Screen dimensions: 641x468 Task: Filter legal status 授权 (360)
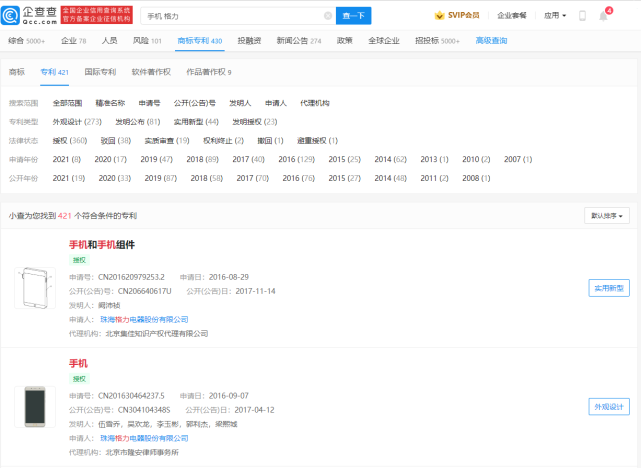pos(70,141)
